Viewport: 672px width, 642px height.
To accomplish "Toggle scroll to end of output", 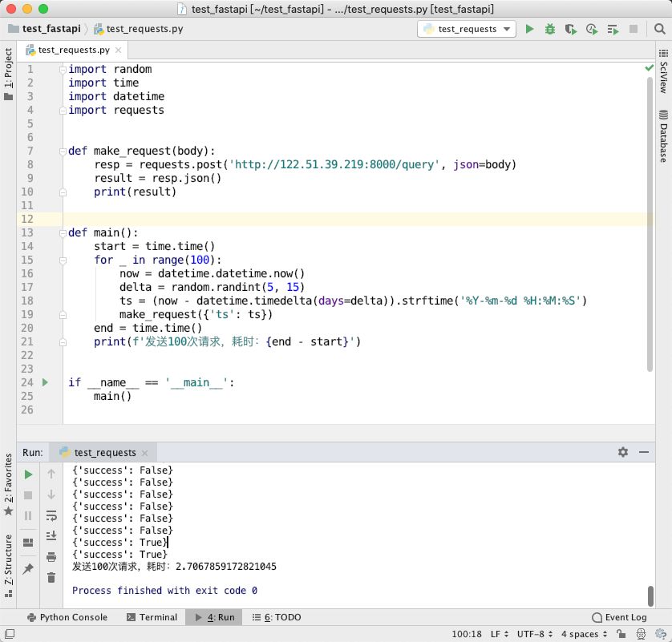I will click(x=51, y=535).
